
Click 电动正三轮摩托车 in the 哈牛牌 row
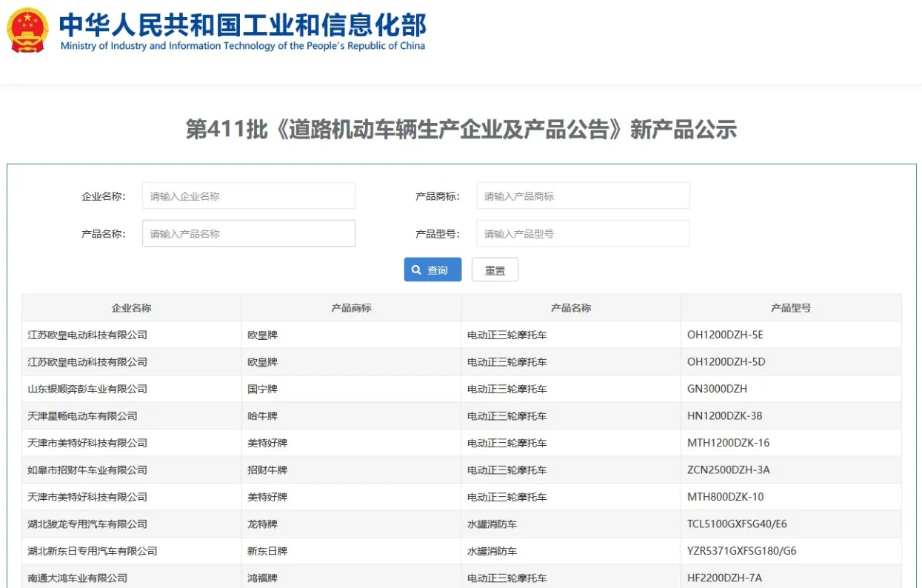point(507,416)
